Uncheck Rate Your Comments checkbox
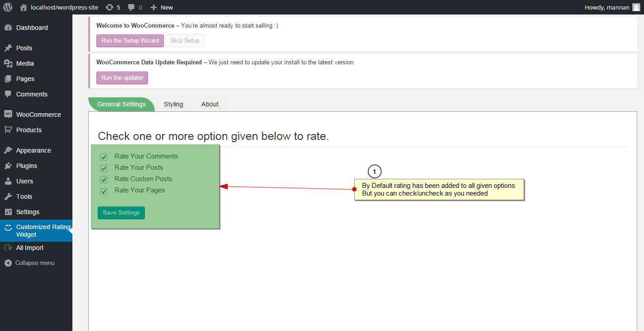Image resolution: width=644 pixels, height=331 pixels. (x=104, y=157)
